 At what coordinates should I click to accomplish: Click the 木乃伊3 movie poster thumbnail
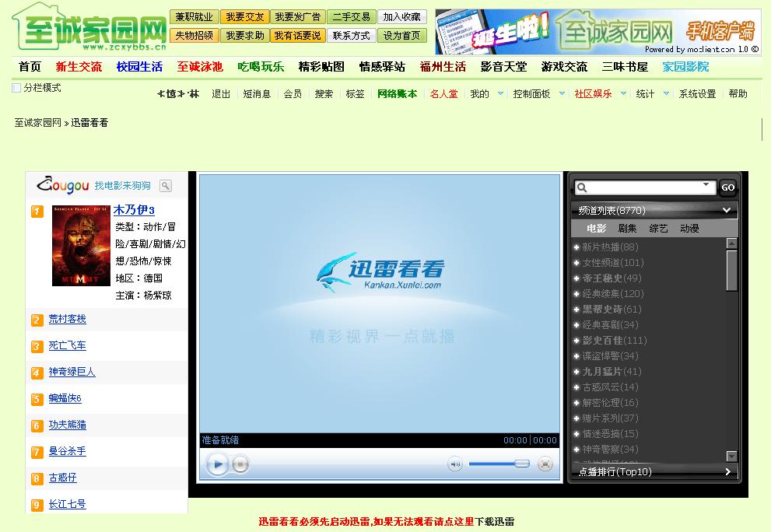coord(81,246)
